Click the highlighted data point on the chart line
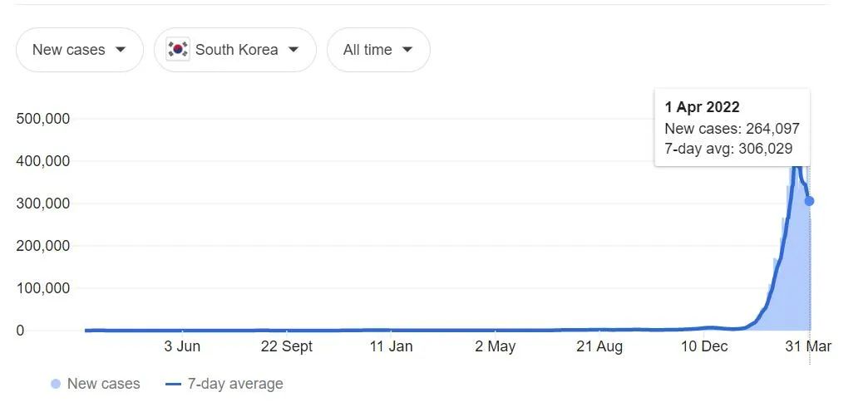The image size is (868, 407). pyautogui.click(x=809, y=201)
